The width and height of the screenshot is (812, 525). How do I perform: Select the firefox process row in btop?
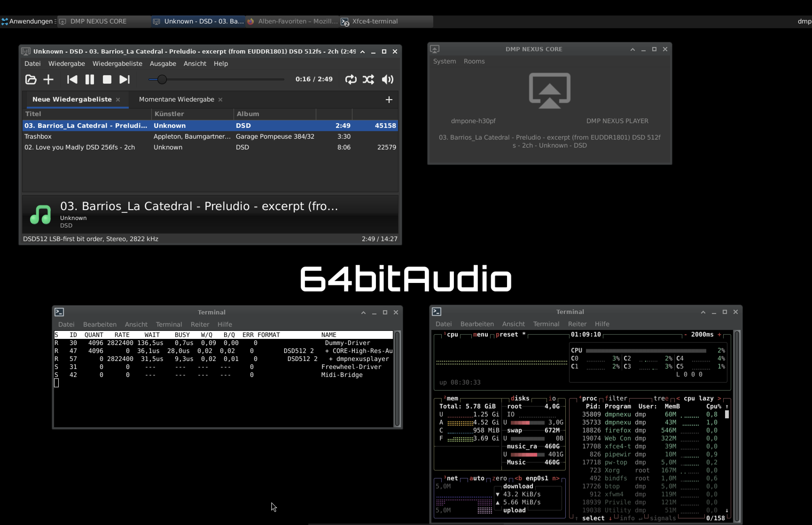coord(649,430)
